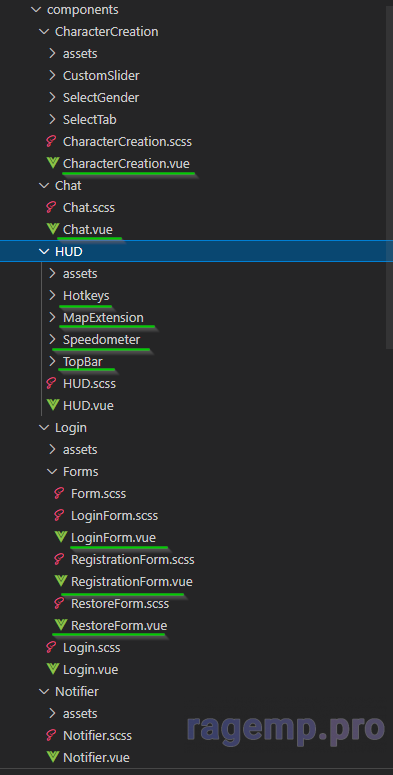The width and height of the screenshot is (393, 775).
Task: Click the Sass icon next to HUD.scss
Action: (x=51, y=383)
